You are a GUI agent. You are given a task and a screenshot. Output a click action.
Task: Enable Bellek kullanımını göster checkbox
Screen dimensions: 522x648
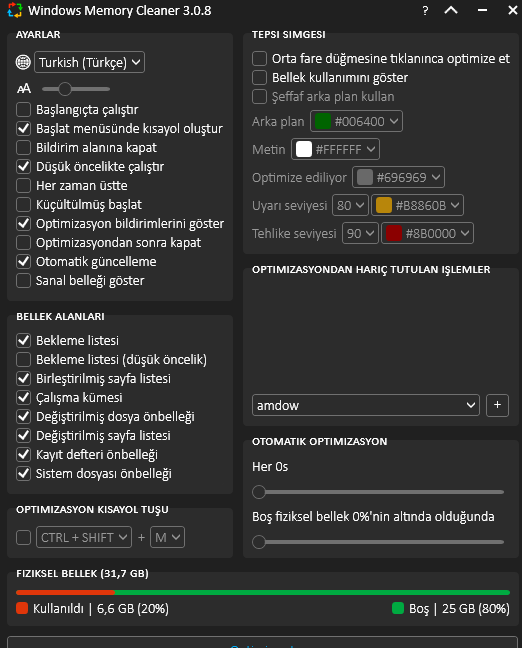pos(260,77)
